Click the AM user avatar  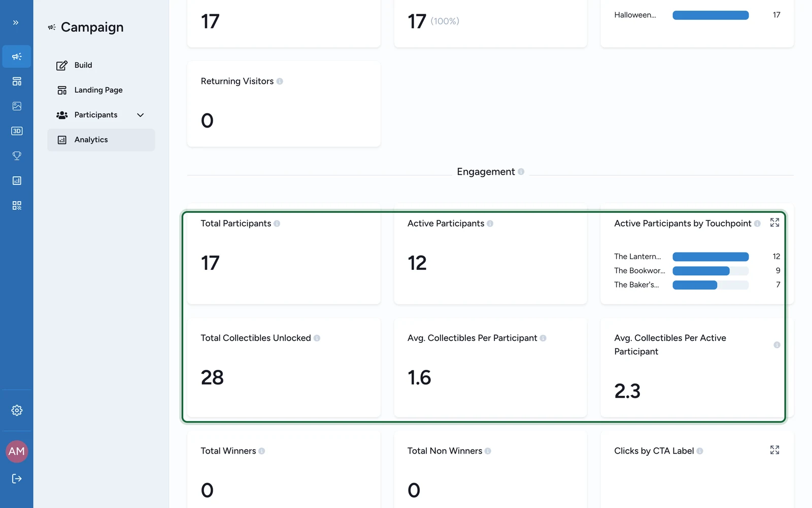pos(17,452)
